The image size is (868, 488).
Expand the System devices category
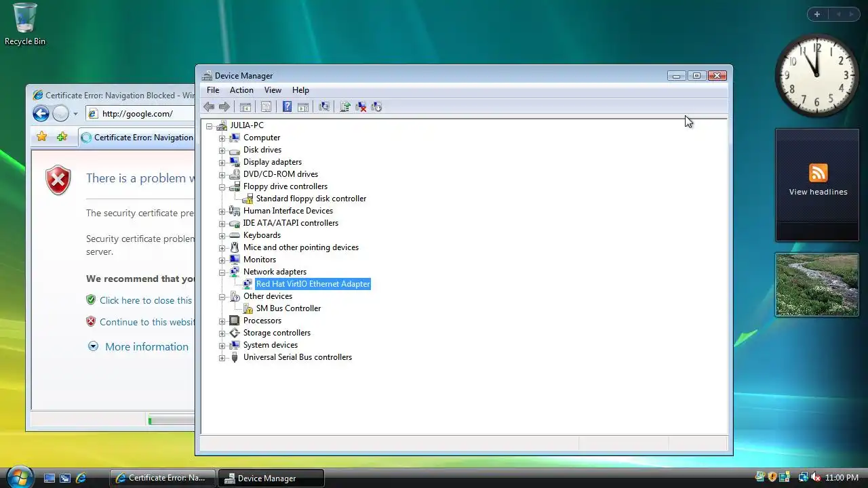click(222, 345)
